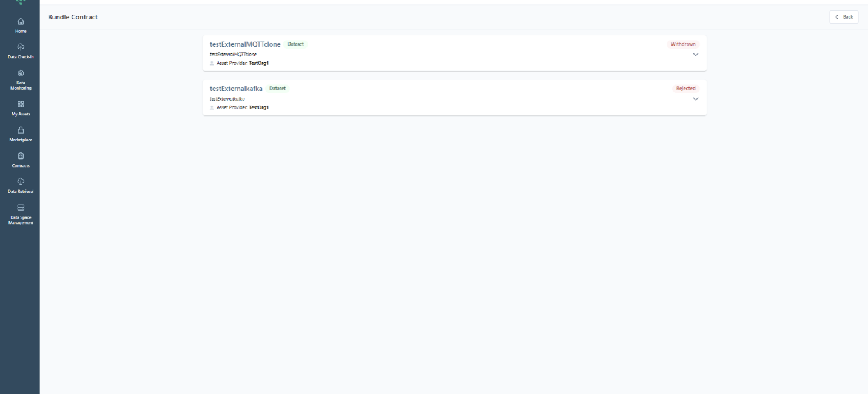Open the Home icon in sidebar
Image resolution: width=868 pixels, height=394 pixels.
click(21, 22)
